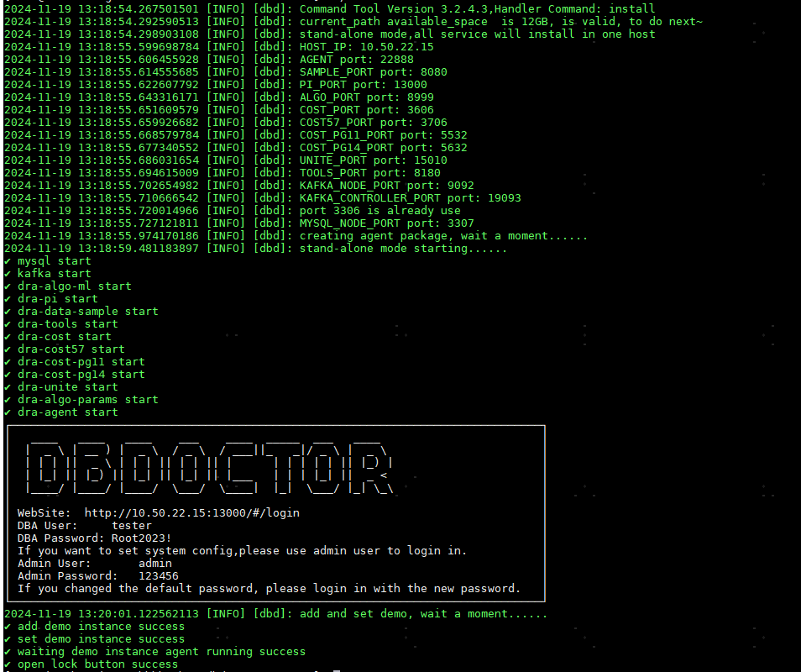Click the 'Command Tool Version 3.2.4.3' text
The image size is (801, 672).
pos(393,8)
